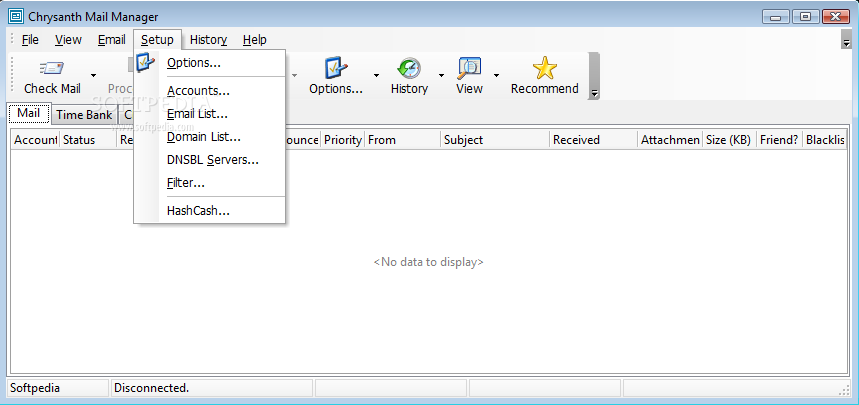This screenshot has width=859, height=405.
Task: Expand the View toolbar dropdown arrow
Action: (496, 76)
